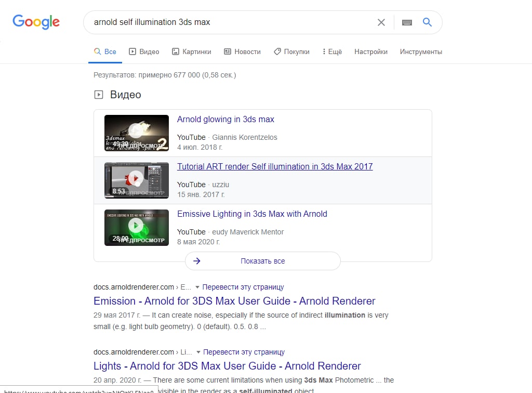Click Показать все button
Screen dimensions: 532x393
262,261
